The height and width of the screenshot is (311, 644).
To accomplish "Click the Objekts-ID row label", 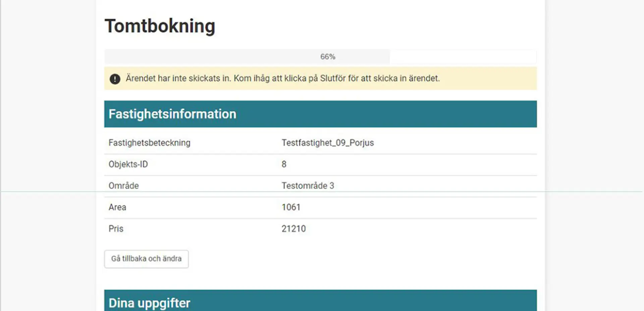I will tap(128, 164).
